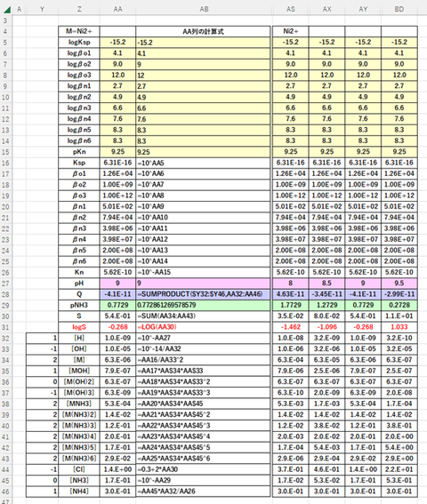This screenshot has height=504, width=427.
Task: Select row header 46
Action: click(x=5, y=492)
